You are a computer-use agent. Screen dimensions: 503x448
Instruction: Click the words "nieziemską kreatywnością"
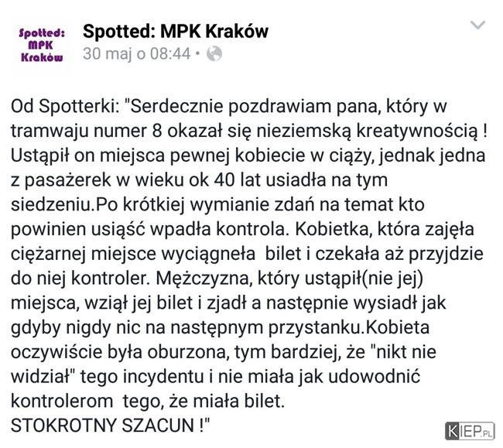coord(367,131)
